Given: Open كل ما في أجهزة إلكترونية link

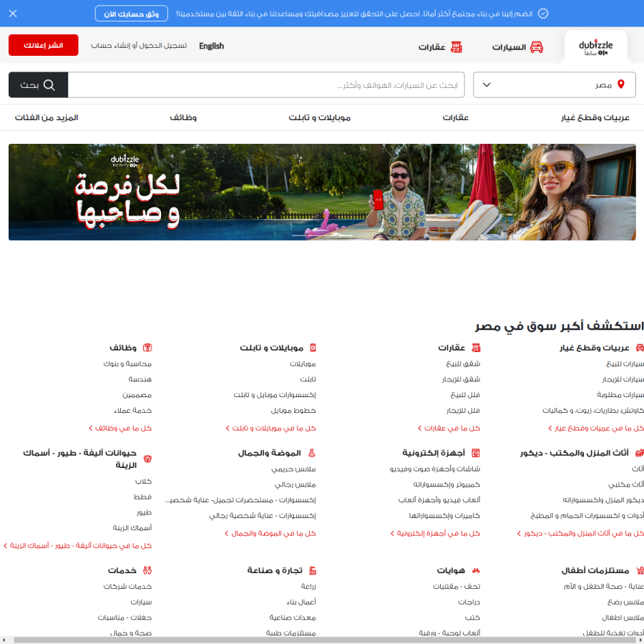Looking at the screenshot, I should point(435,534).
